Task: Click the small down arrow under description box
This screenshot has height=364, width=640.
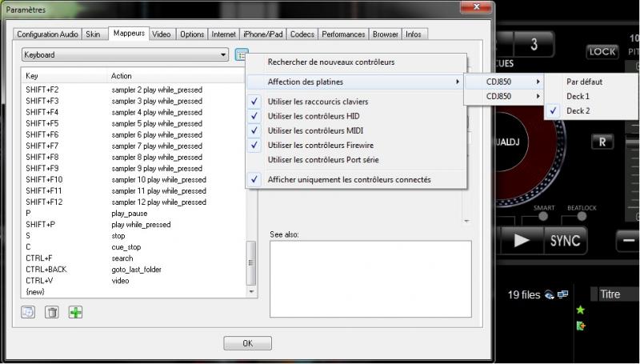Action: point(466,221)
